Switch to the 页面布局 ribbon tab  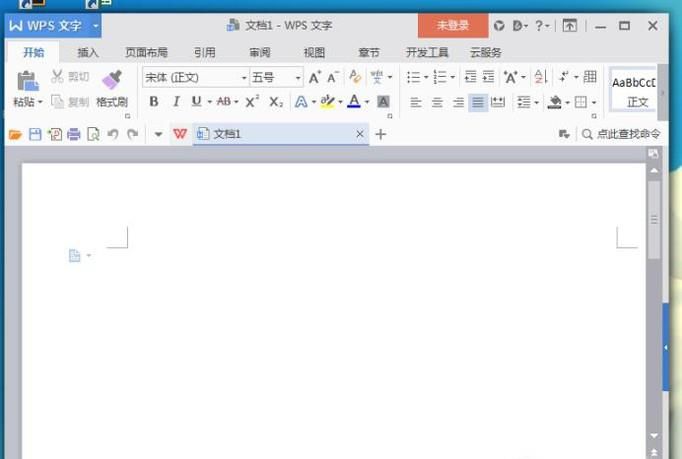coord(146,52)
